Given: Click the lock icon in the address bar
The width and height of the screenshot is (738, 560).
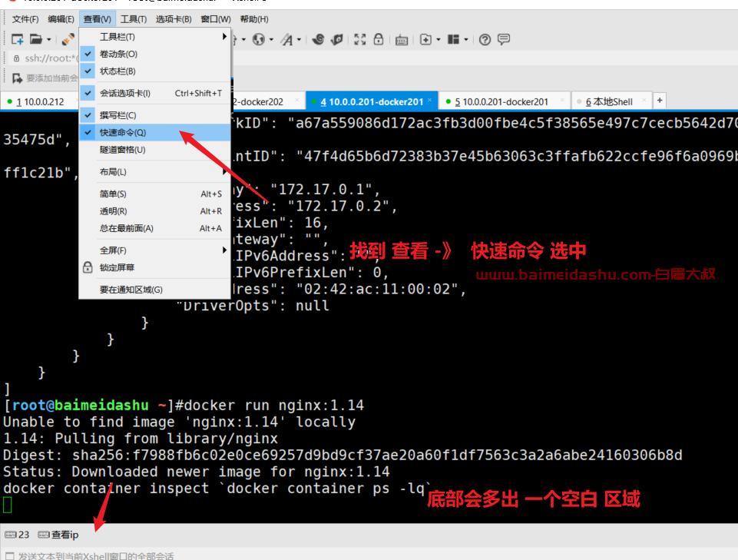Looking at the screenshot, I should [16, 58].
